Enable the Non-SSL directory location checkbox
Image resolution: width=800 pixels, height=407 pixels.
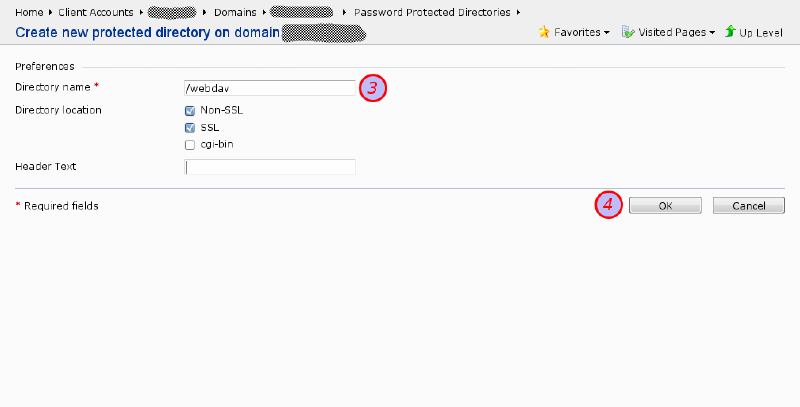[190, 111]
